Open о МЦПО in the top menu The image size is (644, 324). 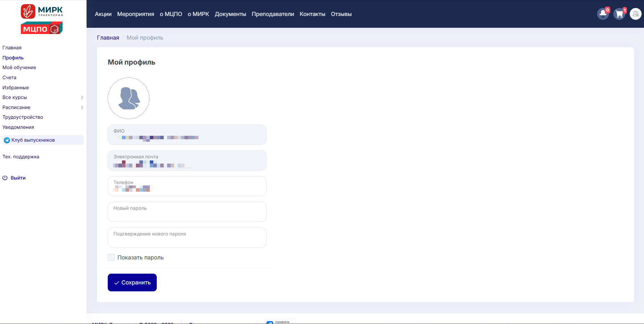(x=171, y=14)
